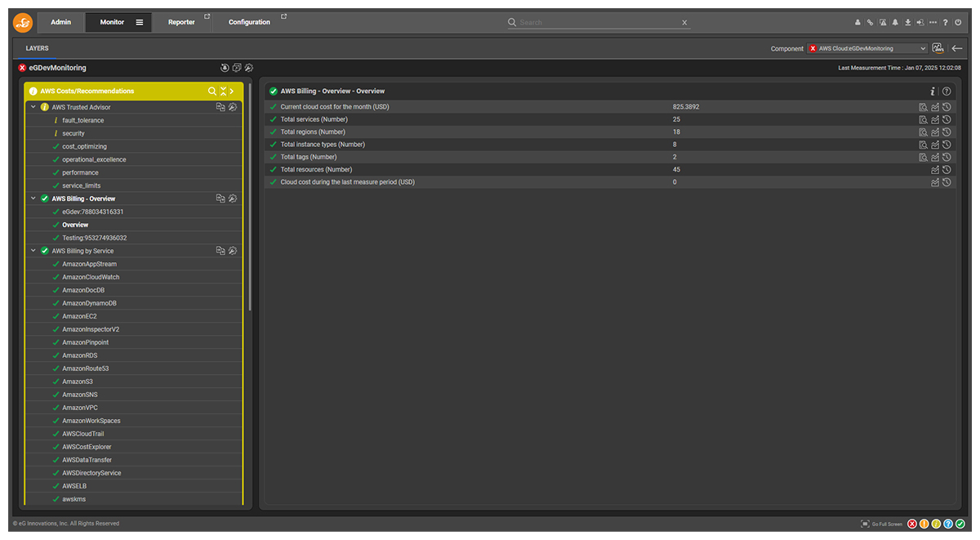Screen dimensions: 980x540
Task: Open the configure icon on AWS Billing by Service row
Action: 232,251
